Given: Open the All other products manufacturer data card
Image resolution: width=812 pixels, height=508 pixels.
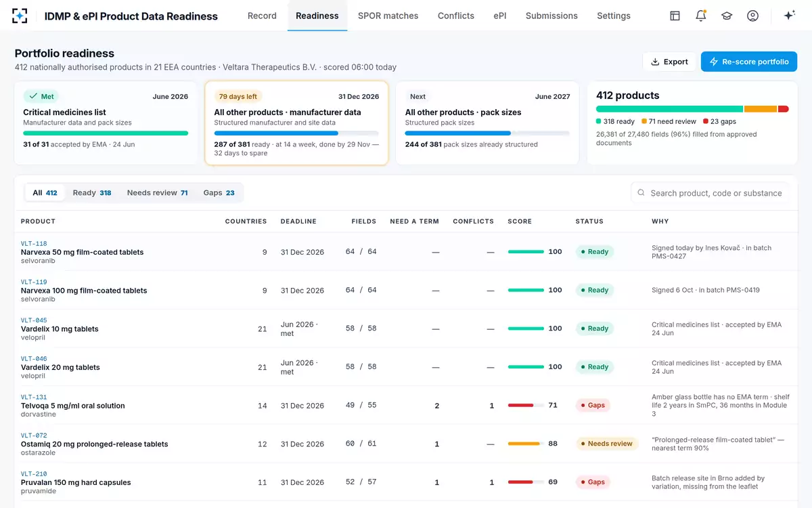Looking at the screenshot, I should tap(296, 123).
